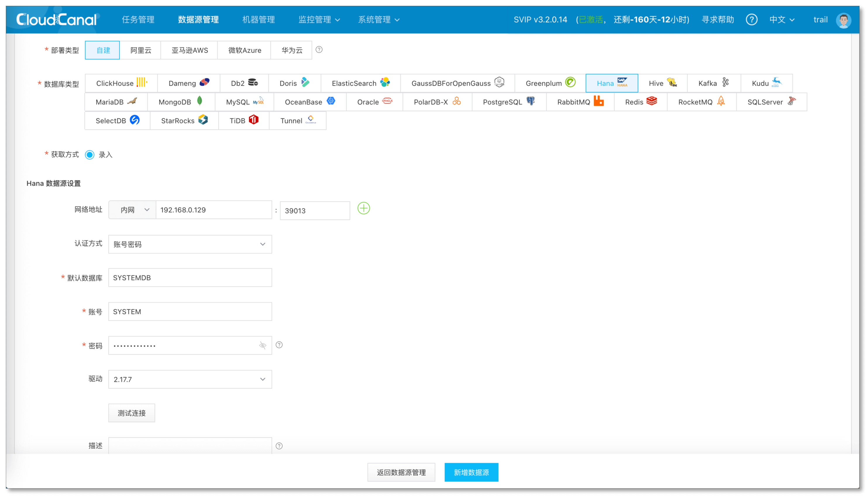The width and height of the screenshot is (868, 497).
Task: Select the ClickHouse database type
Action: coord(121,83)
